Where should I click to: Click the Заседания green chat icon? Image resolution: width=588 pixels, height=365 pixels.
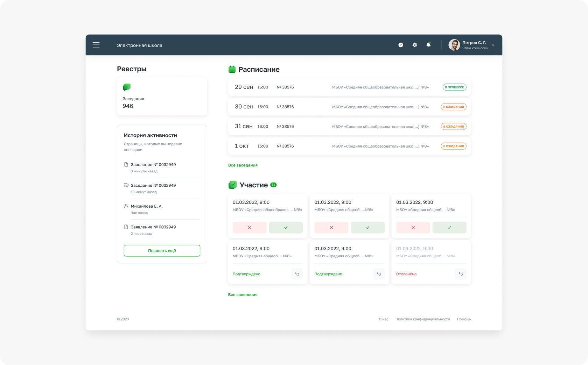[127, 87]
